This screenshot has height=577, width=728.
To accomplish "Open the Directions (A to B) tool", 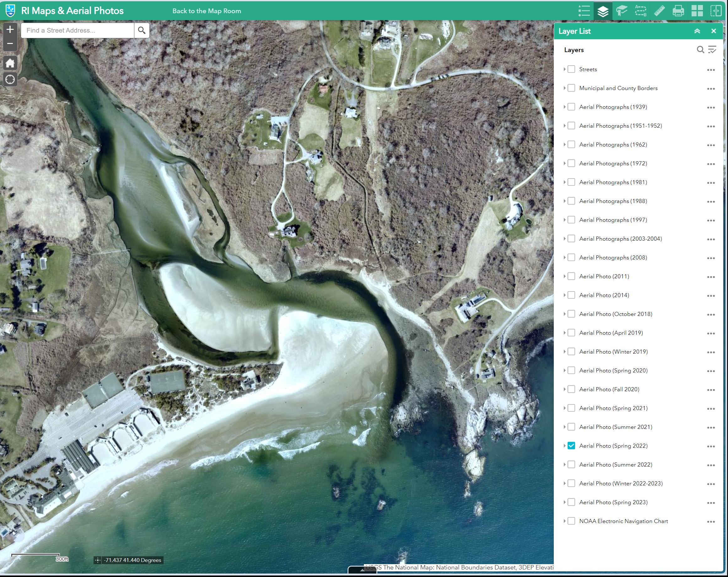I will tap(640, 11).
